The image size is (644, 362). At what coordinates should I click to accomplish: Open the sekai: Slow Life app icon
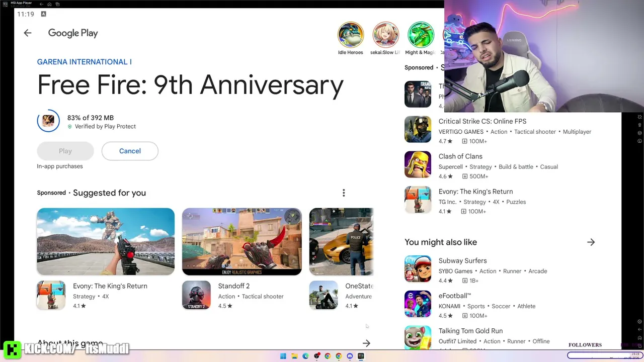pos(385,34)
